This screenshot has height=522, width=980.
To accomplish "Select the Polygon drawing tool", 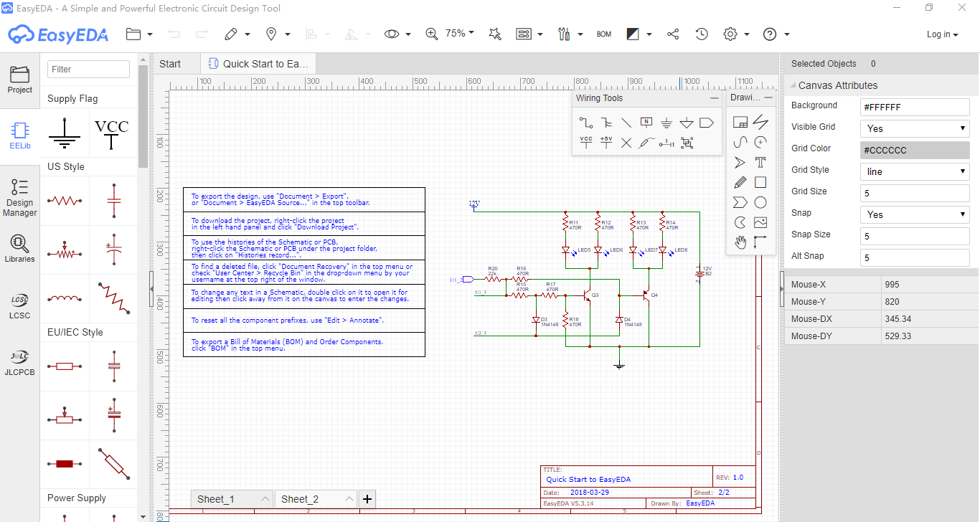I will [740, 202].
